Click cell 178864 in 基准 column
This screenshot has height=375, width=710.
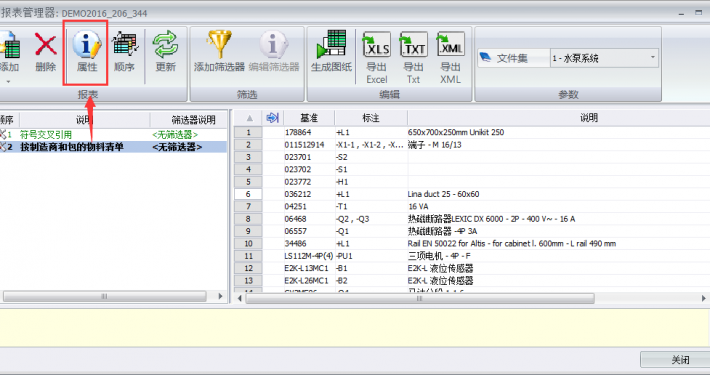tap(298, 132)
